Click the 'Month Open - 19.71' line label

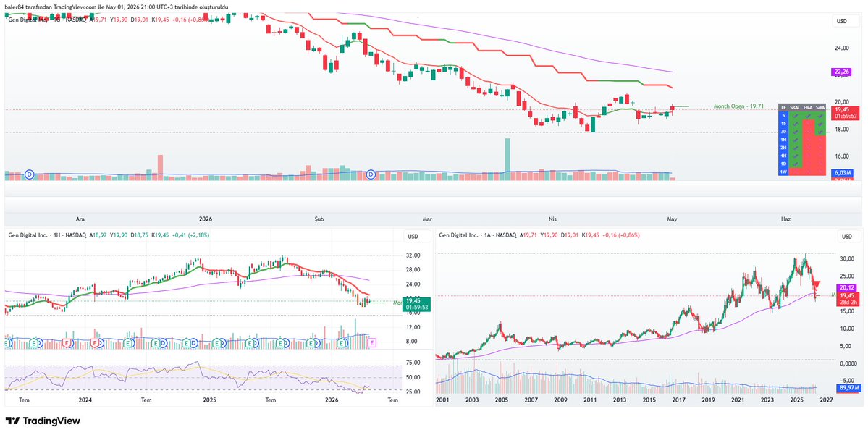738,106
